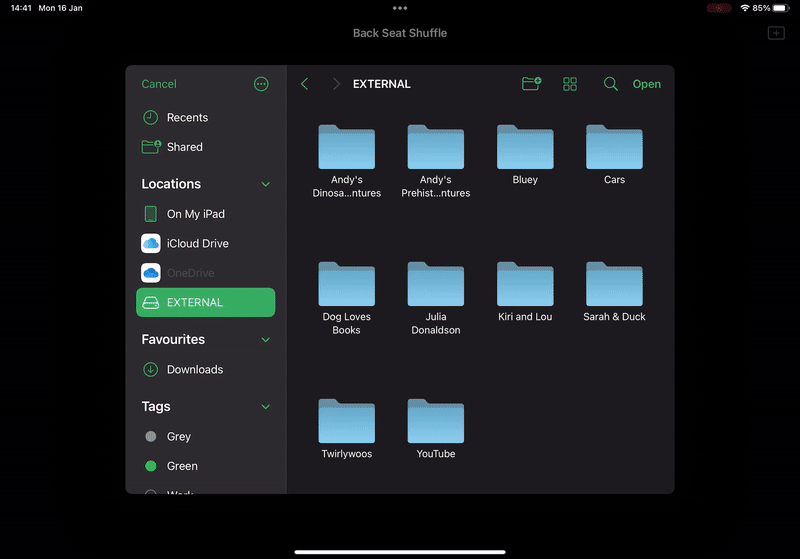Click the Green tag label
The image size is (800, 559).
click(182, 466)
